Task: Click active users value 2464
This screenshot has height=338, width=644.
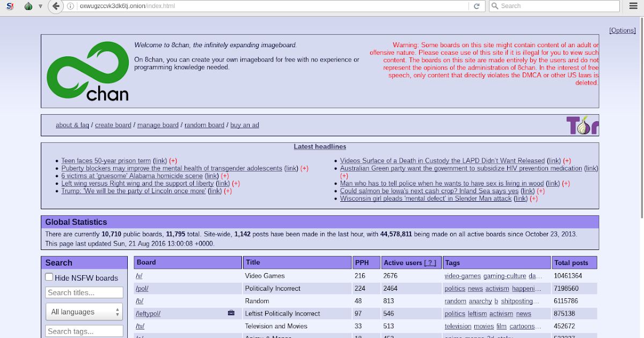Action: (391, 288)
